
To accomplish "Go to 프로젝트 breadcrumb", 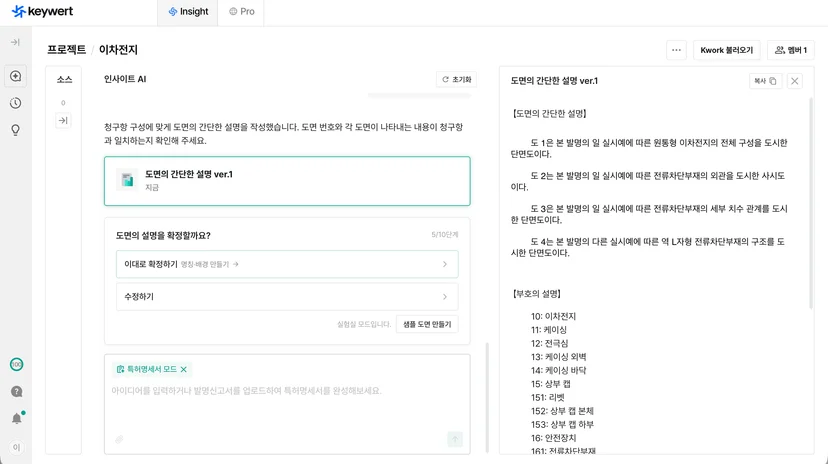I will pos(67,50).
